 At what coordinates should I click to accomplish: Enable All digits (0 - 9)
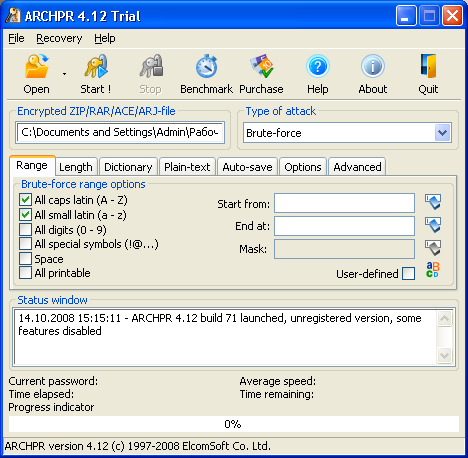(25, 229)
